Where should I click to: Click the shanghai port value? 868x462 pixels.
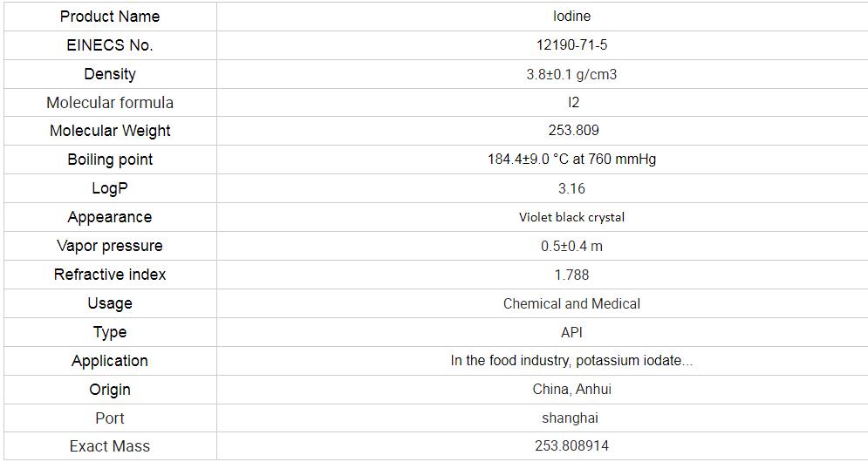click(571, 418)
